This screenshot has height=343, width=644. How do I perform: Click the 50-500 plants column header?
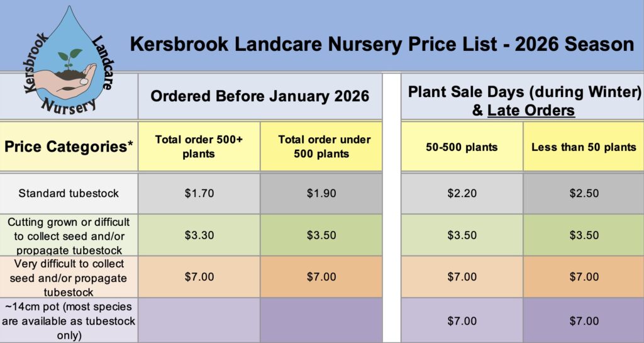pos(462,147)
